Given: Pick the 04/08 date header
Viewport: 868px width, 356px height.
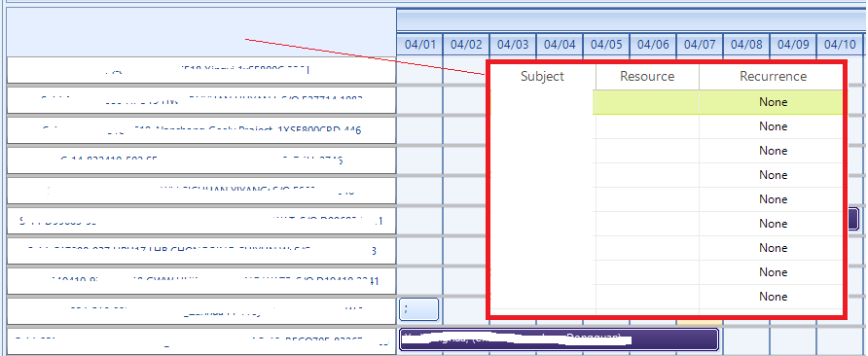Looking at the screenshot, I should pos(746,45).
